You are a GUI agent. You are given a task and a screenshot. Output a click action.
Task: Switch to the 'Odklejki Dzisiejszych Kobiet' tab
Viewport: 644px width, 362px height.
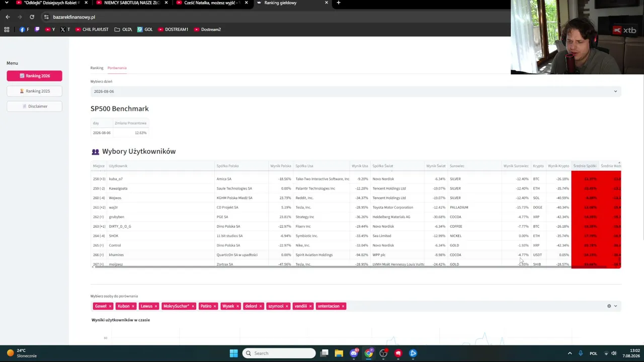[52, 3]
